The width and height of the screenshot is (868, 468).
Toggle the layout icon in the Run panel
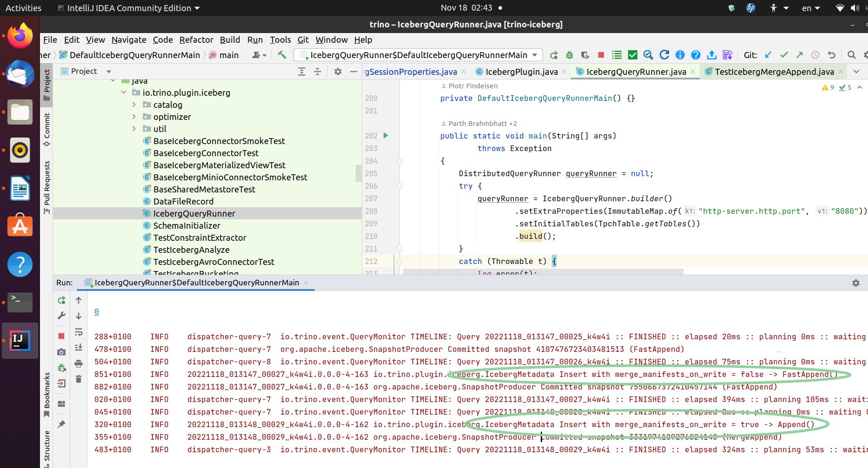tap(61, 404)
